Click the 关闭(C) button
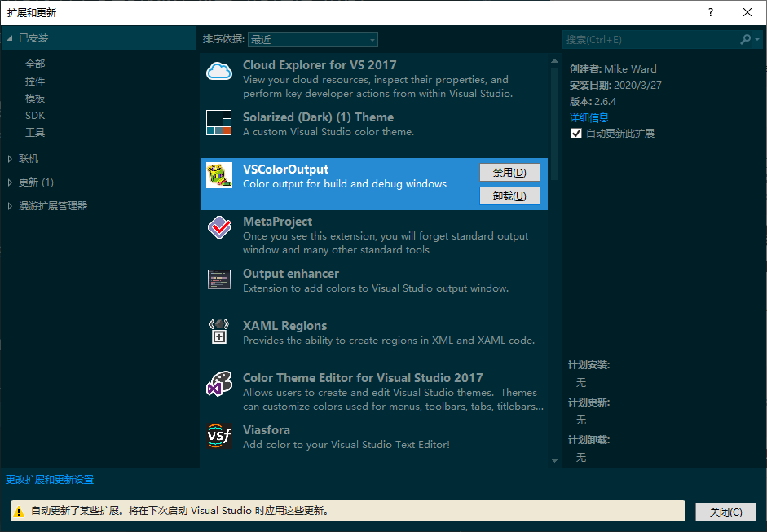767x532 pixels. point(725,512)
